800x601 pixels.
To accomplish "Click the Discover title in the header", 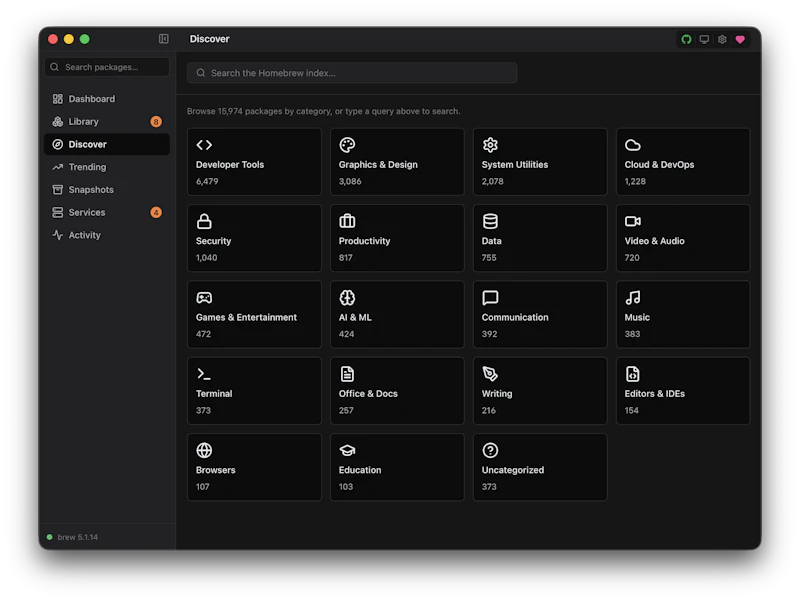I will (210, 39).
